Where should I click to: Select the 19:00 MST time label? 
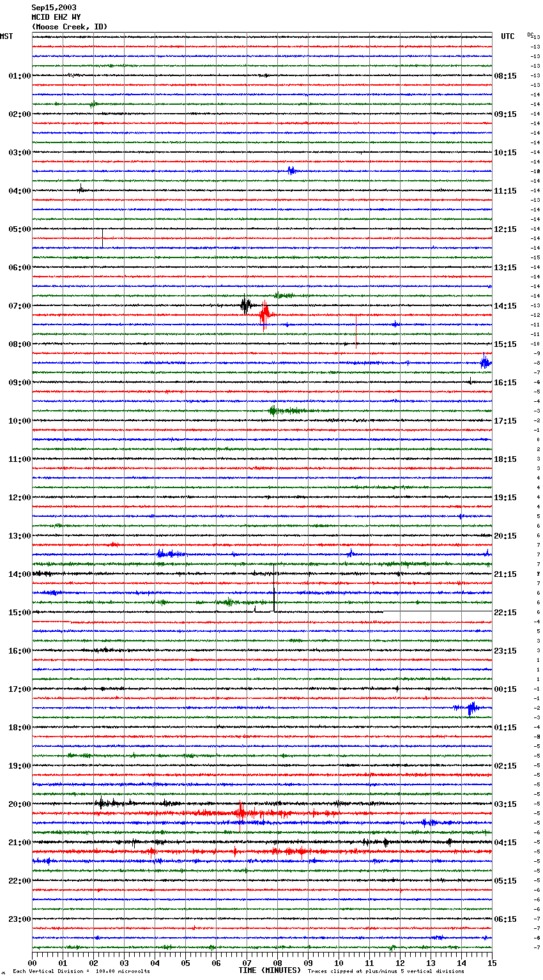pyautogui.click(x=20, y=766)
